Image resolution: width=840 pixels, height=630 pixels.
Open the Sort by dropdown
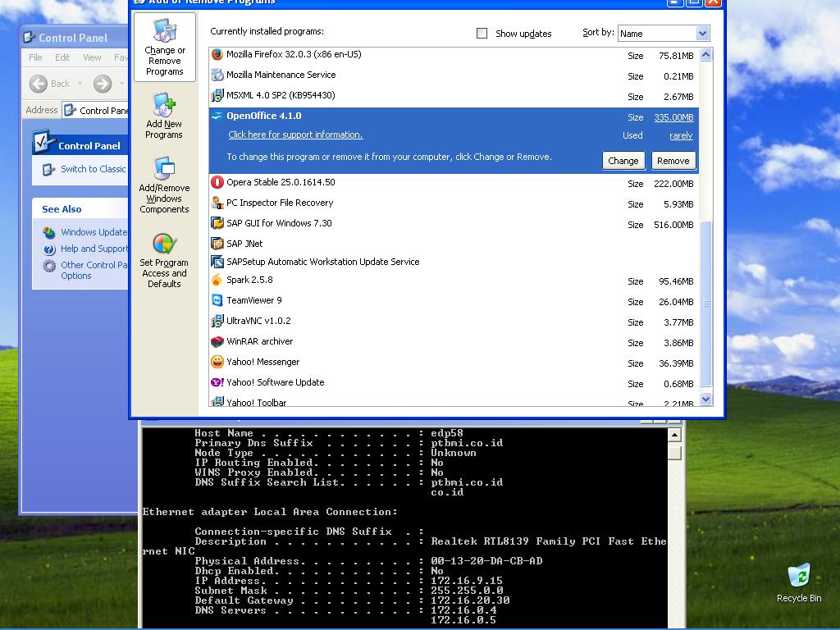701,34
